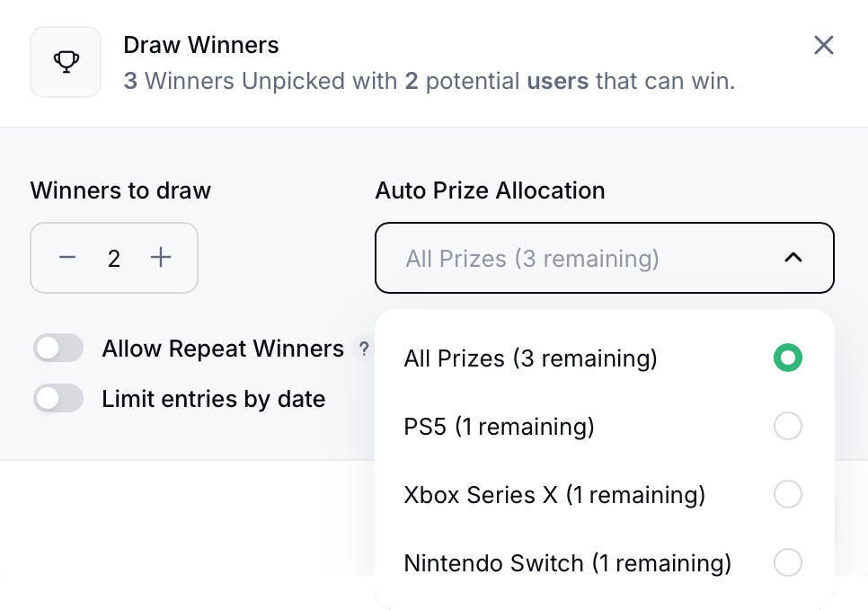Select the Xbox Series X radio button
The width and height of the screenshot is (868, 610).
coord(788,494)
